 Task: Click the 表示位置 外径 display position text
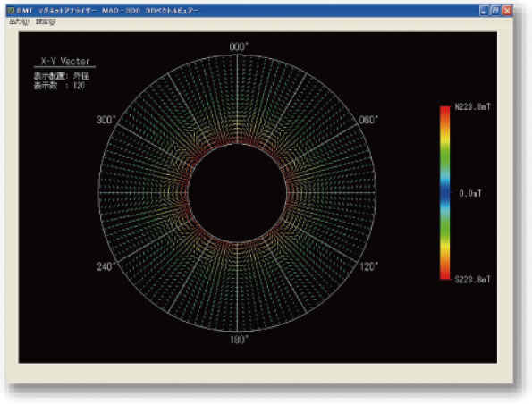62,75
